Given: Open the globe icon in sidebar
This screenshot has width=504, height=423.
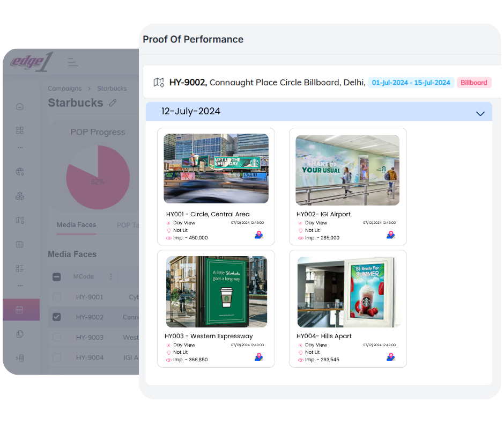Looking at the screenshot, I should [x=20, y=172].
